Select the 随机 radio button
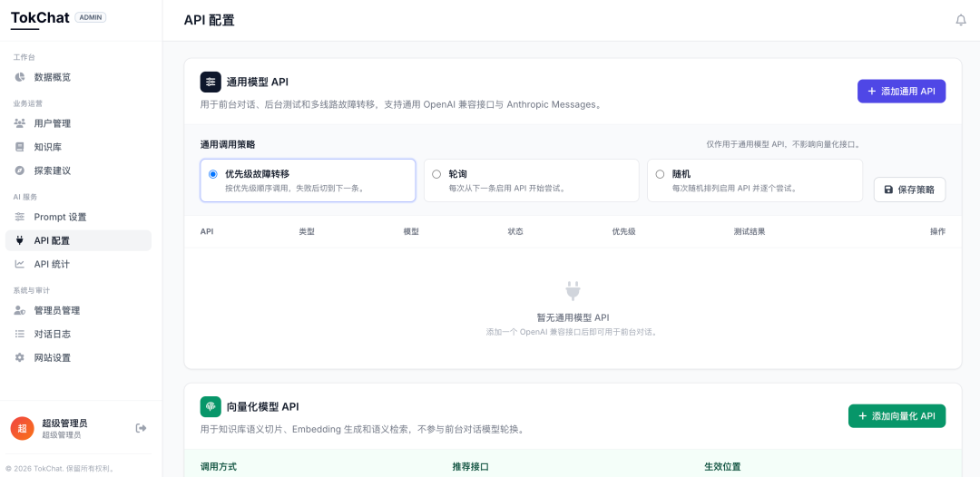Screen dimensions: 980x477 click(660, 174)
